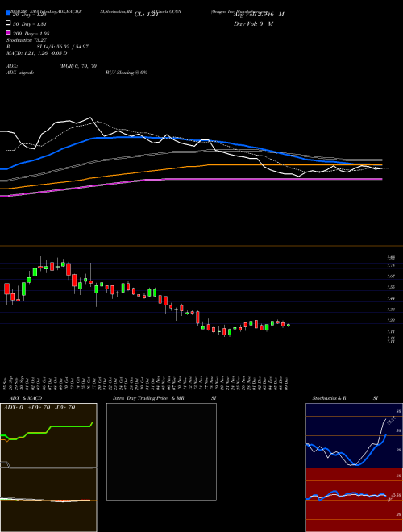Click the 'ADX & MACD' panel title
Viewport: 403px width, 532px height.
26,398
